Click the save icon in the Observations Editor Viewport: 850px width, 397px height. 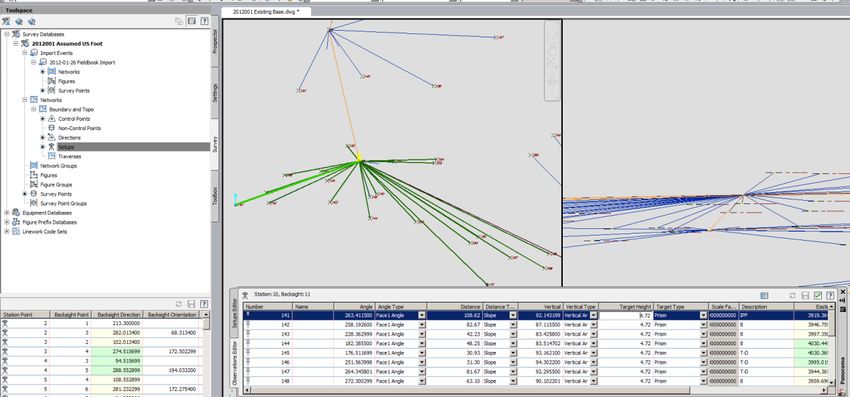click(806, 296)
